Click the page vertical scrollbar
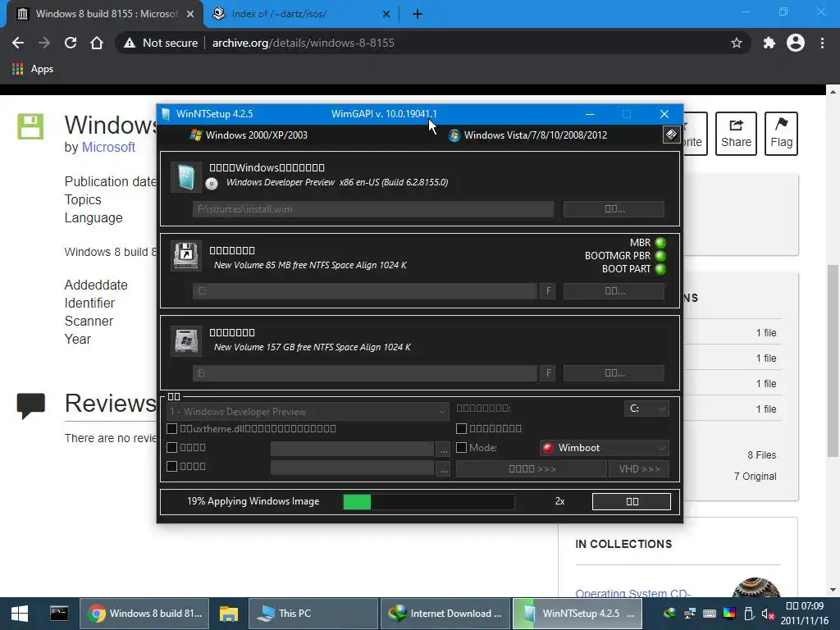The image size is (840, 630). 833,361
